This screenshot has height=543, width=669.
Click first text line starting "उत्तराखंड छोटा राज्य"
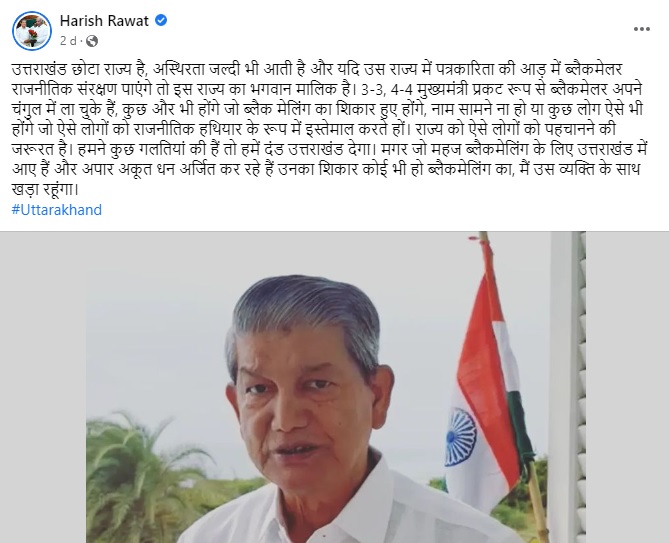click(x=317, y=69)
